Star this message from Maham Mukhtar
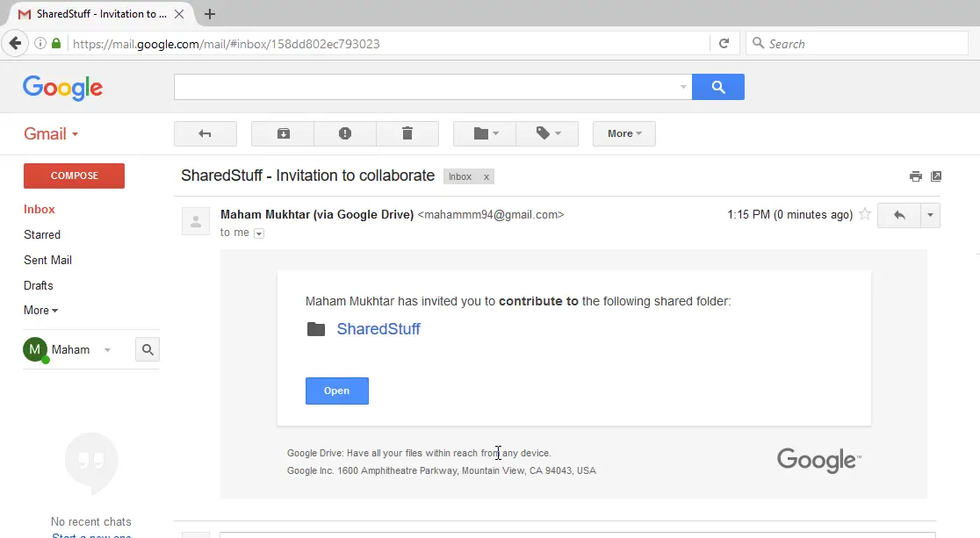The image size is (980, 538). [x=865, y=214]
